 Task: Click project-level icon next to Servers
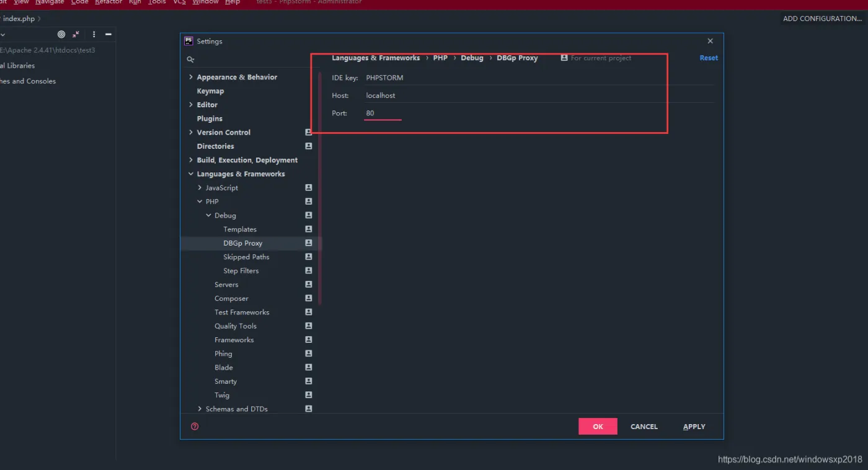[x=309, y=284]
